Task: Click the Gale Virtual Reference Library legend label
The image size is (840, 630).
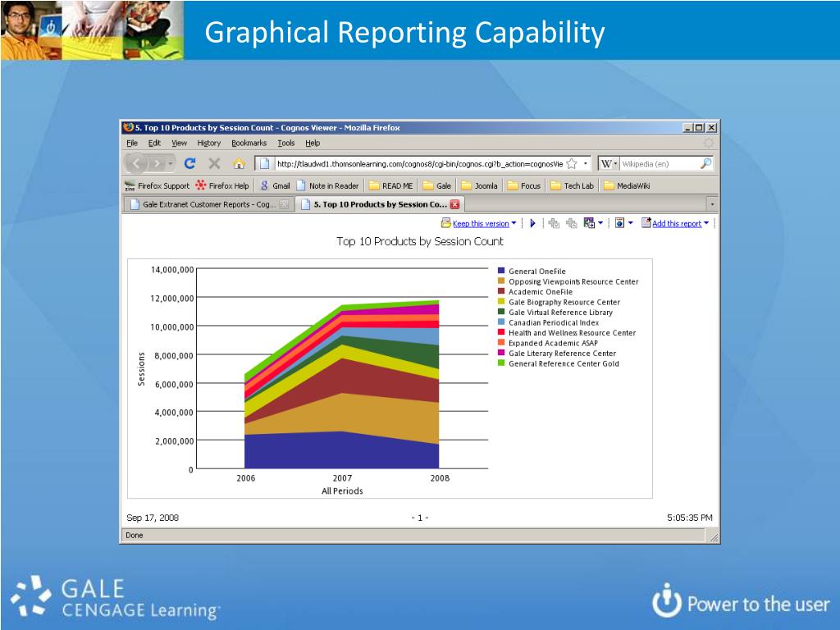Action: [x=560, y=313]
